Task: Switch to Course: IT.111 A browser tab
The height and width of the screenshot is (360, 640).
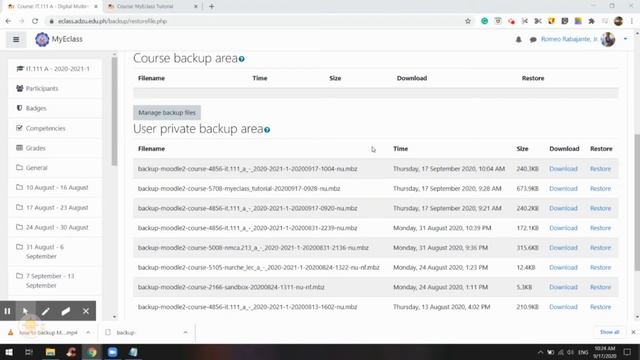Action: tap(53, 7)
